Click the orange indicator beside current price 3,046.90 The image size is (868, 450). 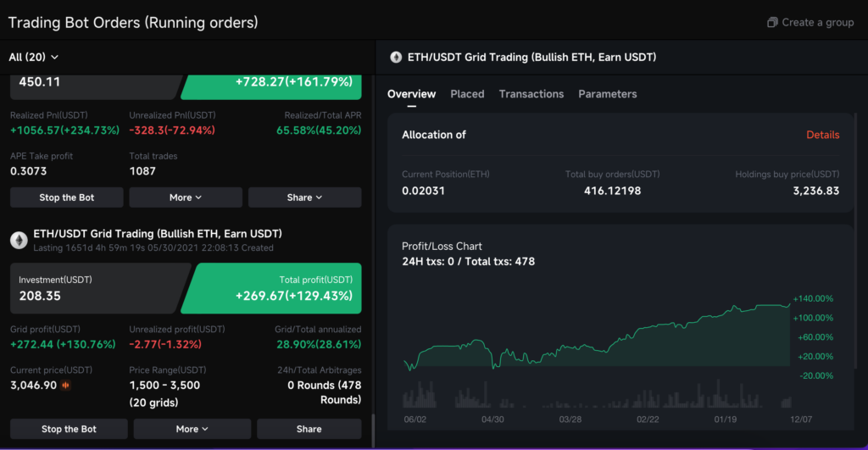coord(65,386)
